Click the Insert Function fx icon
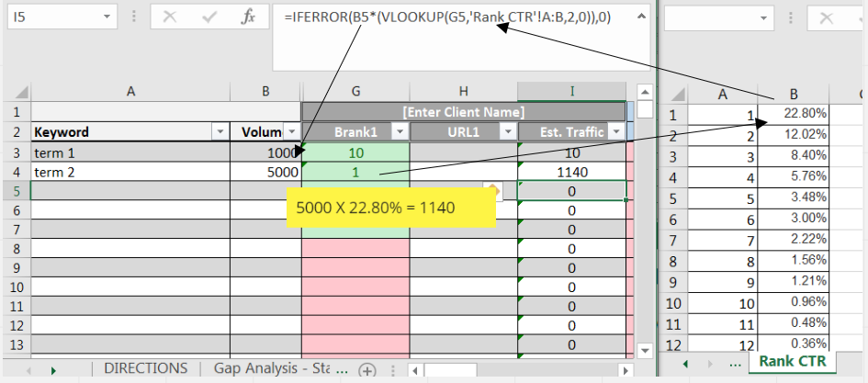The image size is (868, 383). pyautogui.click(x=248, y=17)
